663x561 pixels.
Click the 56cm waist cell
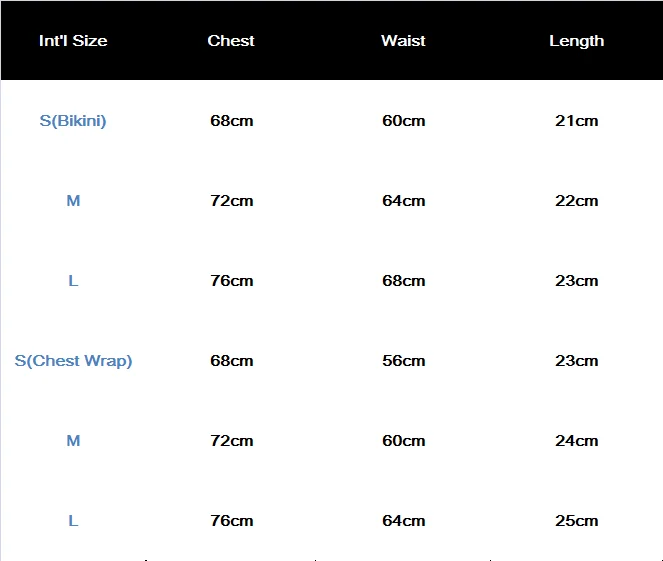click(x=403, y=361)
